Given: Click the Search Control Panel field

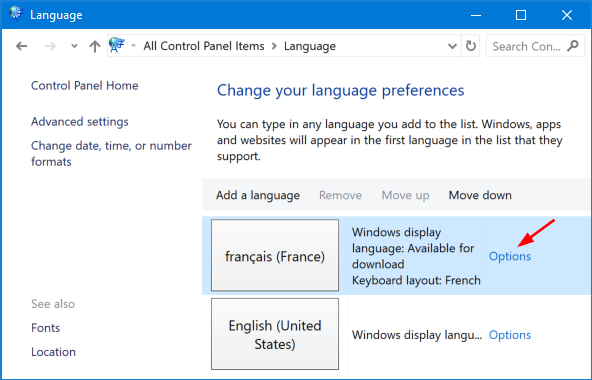Looking at the screenshot, I should [527, 46].
